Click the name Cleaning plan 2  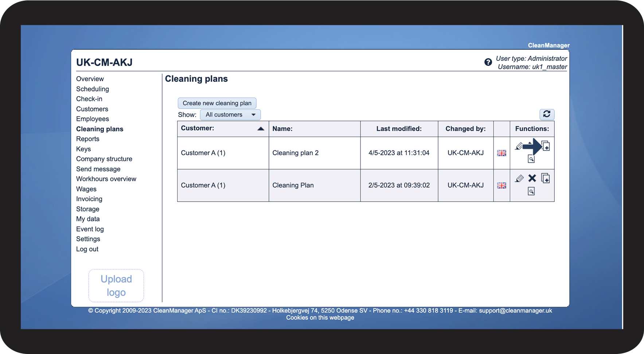click(x=296, y=153)
